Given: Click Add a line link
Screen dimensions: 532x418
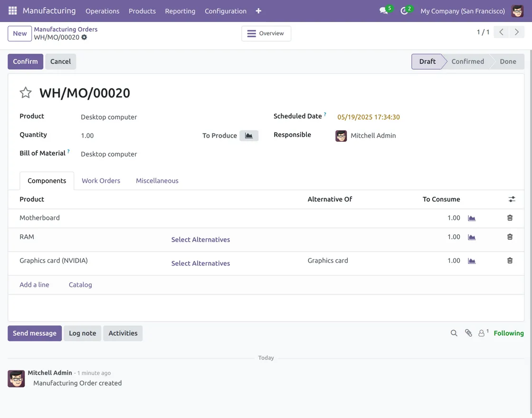Looking at the screenshot, I should [34, 285].
